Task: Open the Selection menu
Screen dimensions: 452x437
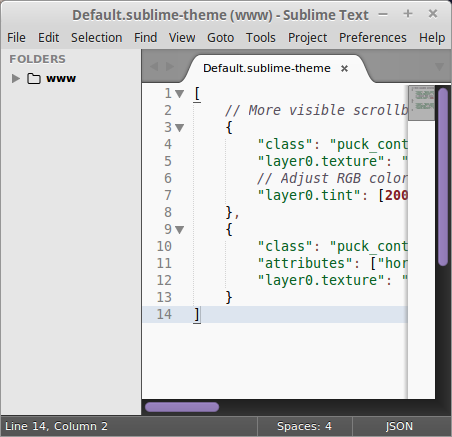Action: pos(96,38)
